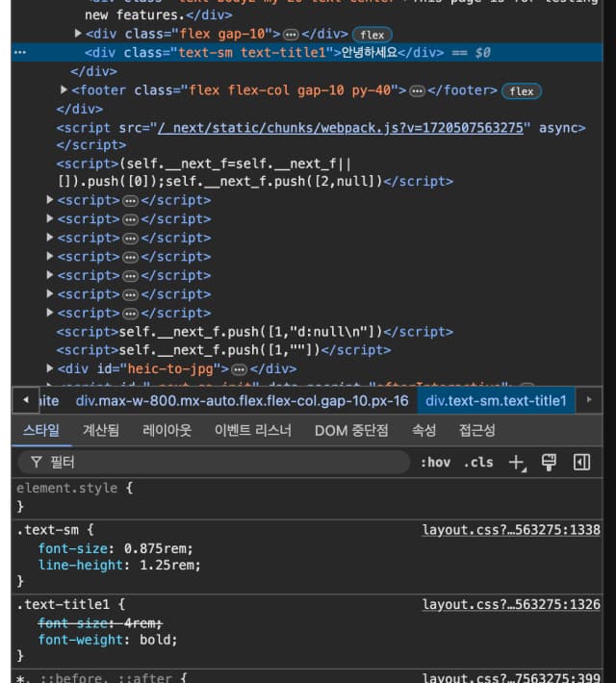This screenshot has height=683, width=616.
Task: Open rendering emulations paintbrush icon
Action: (x=549, y=462)
